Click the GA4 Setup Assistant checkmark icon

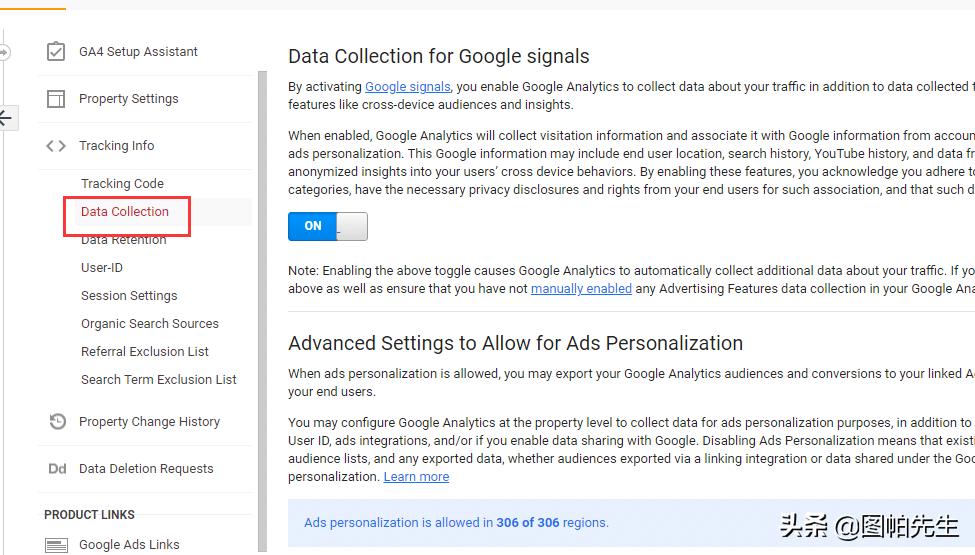57,51
